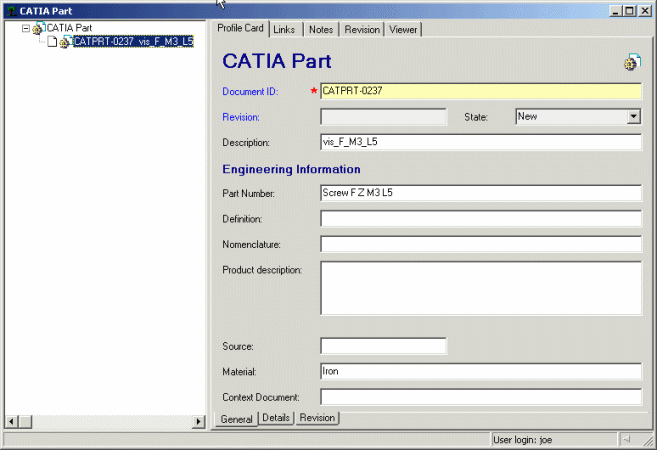
Task: Collapse the CATIA Part tree node
Action: click(x=26, y=29)
